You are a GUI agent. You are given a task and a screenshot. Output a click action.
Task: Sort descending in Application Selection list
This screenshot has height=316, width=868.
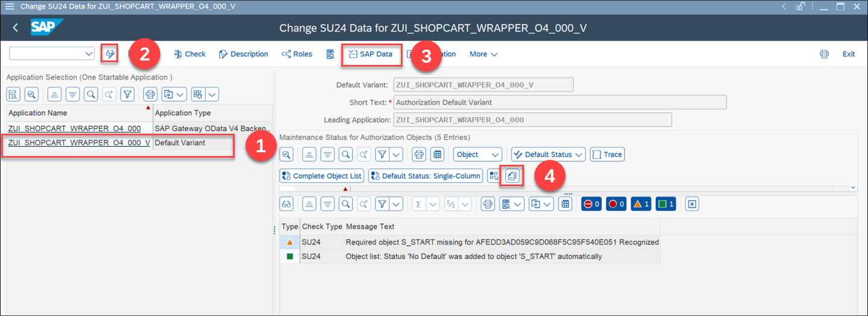(72, 94)
